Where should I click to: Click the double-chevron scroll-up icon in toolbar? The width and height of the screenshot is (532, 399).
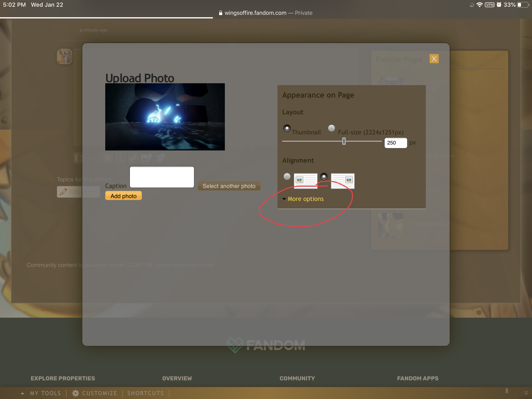(507, 391)
